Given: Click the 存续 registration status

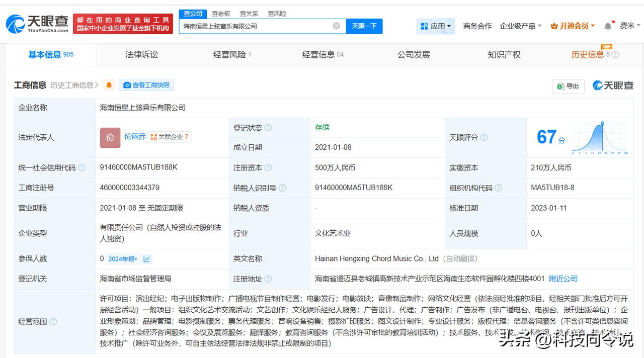Looking at the screenshot, I should point(322,128).
